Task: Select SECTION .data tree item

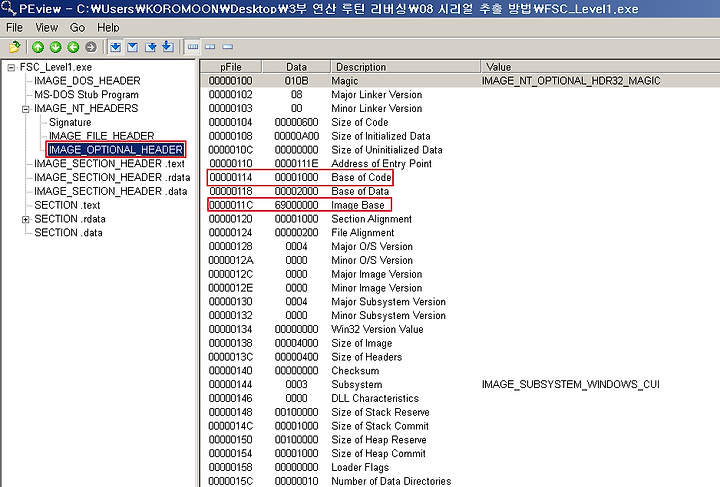Action: tap(68, 233)
